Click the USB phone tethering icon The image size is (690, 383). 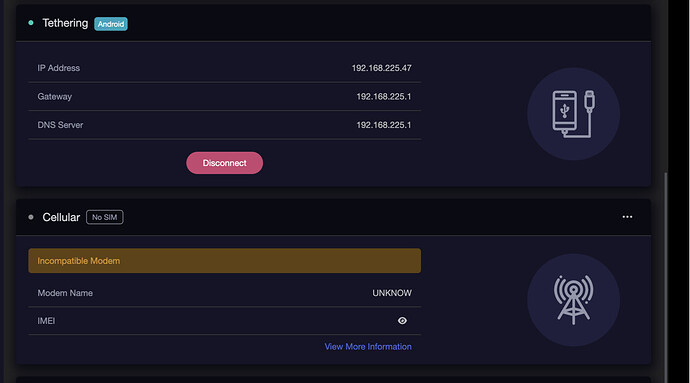[573, 114]
